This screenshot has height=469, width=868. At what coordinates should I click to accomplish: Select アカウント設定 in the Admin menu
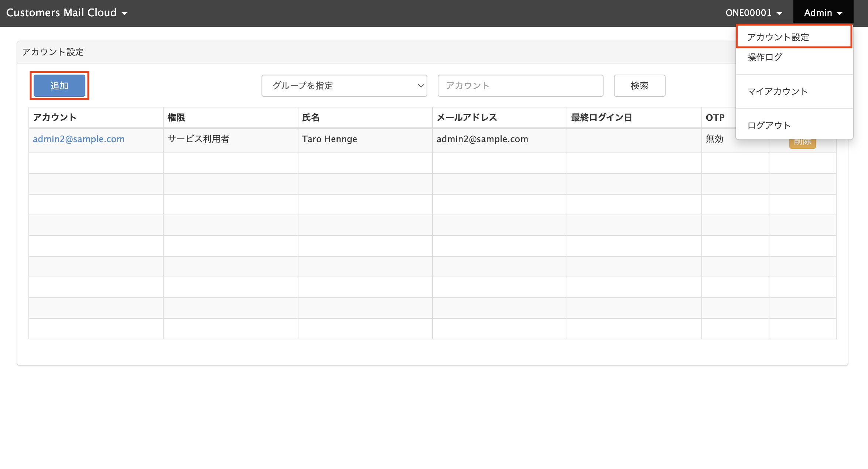point(794,37)
